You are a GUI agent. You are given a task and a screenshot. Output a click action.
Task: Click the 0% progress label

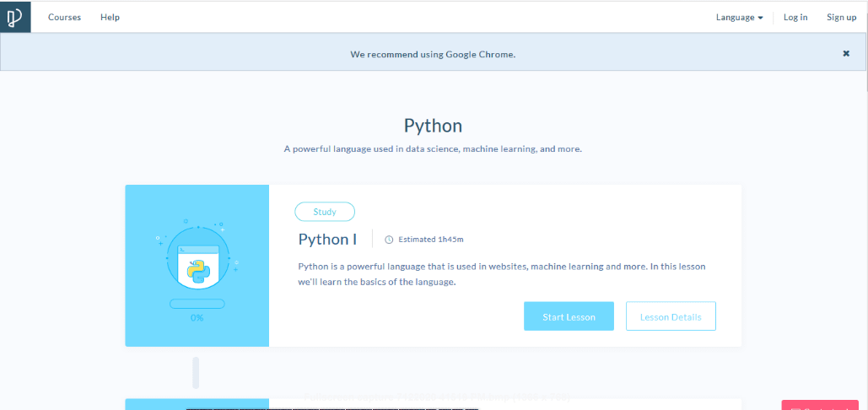click(197, 318)
